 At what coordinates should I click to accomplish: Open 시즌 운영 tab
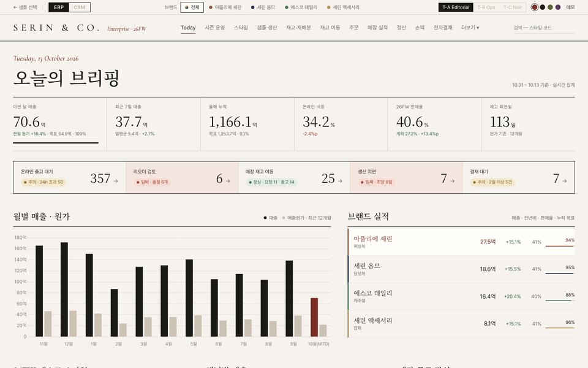tap(214, 28)
